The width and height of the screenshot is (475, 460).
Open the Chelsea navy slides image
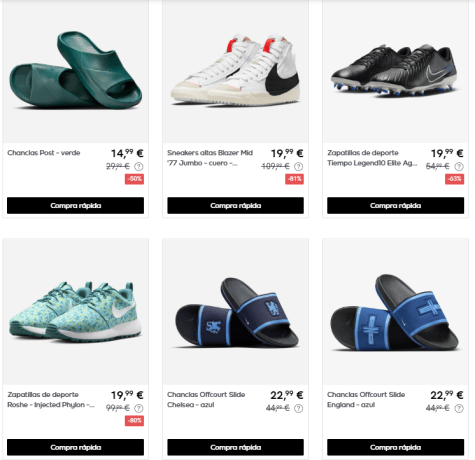click(235, 312)
